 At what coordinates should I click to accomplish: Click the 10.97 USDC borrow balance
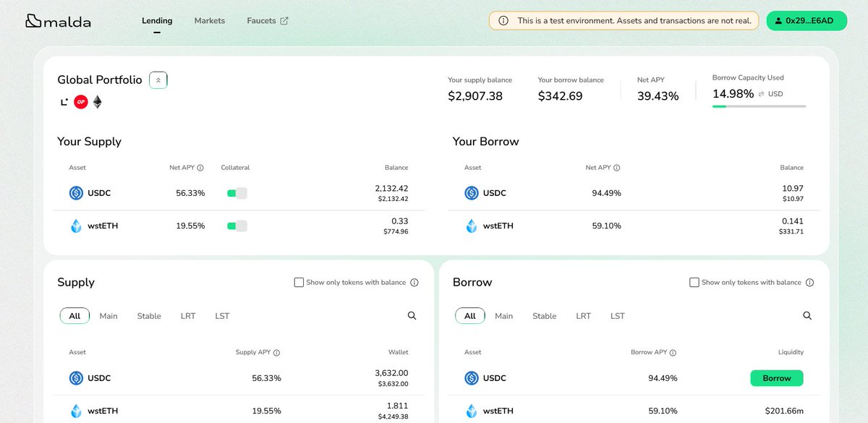[794, 189]
